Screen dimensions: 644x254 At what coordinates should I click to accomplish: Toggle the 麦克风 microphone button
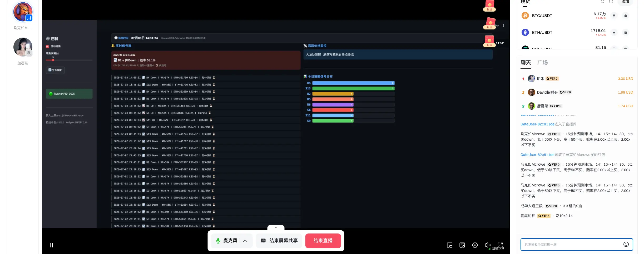coord(226,241)
